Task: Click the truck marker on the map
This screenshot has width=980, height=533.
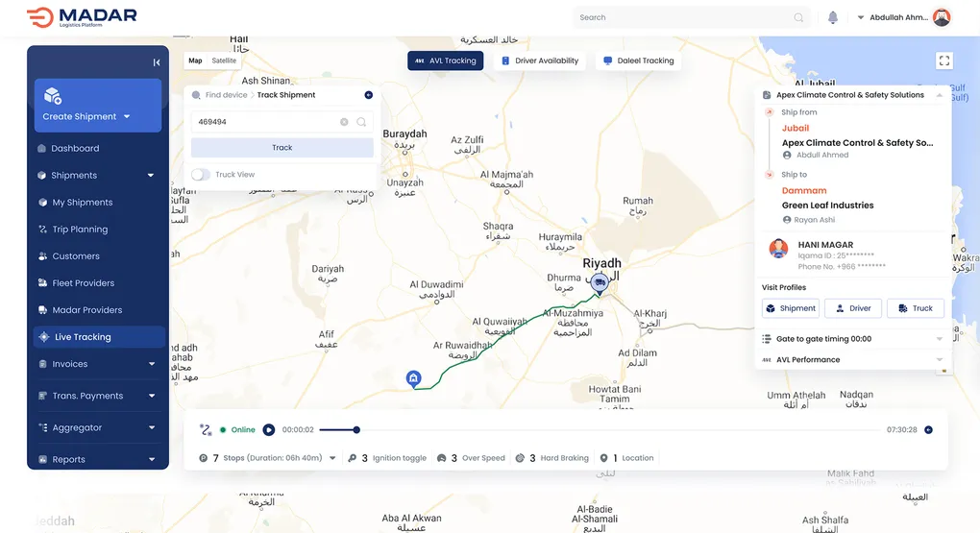Action: [x=600, y=282]
